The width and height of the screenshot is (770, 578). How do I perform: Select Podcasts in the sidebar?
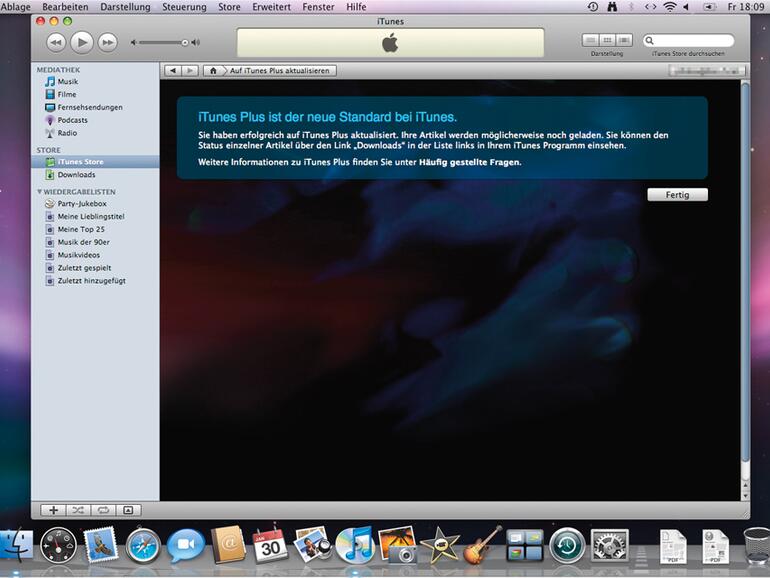coord(72,120)
